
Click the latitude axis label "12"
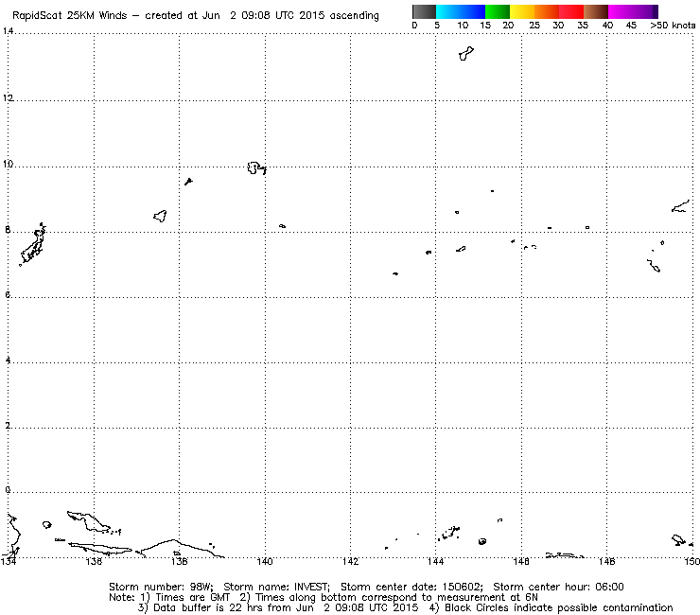pyautogui.click(x=8, y=97)
